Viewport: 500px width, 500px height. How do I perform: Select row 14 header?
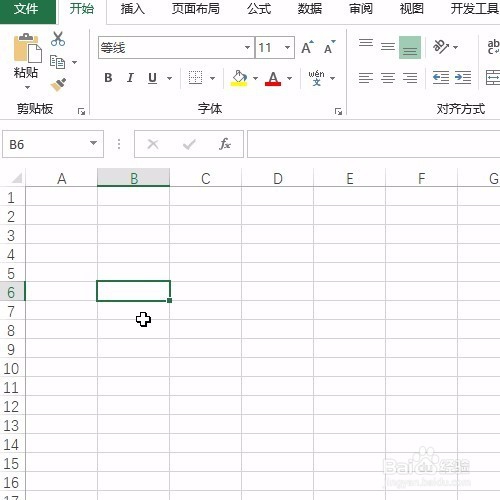point(12,444)
